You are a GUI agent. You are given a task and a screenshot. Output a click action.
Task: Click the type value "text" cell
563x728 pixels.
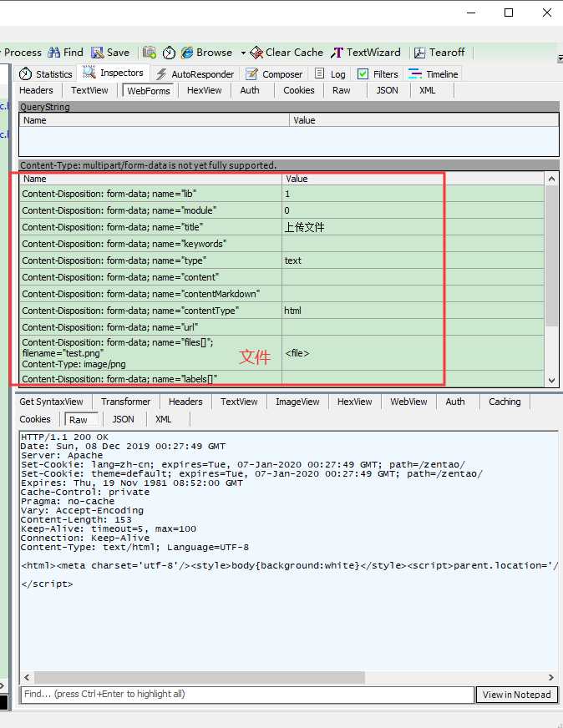(x=413, y=260)
